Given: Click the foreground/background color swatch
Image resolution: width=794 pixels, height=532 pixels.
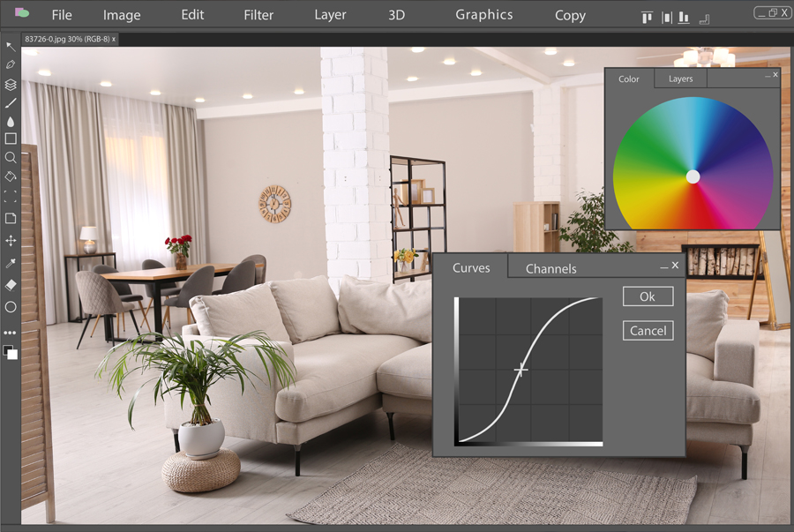Looking at the screenshot, I should pyautogui.click(x=11, y=352).
